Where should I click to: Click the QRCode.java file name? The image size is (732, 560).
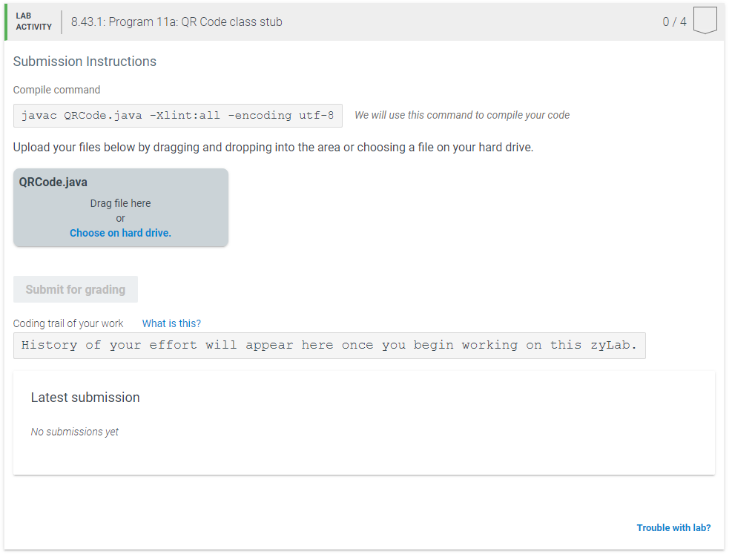pyautogui.click(x=53, y=182)
